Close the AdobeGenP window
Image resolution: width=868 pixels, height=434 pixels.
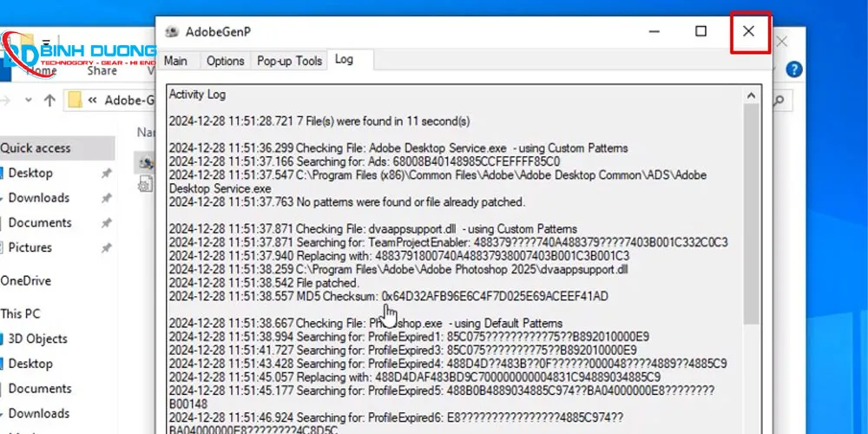[x=748, y=32]
